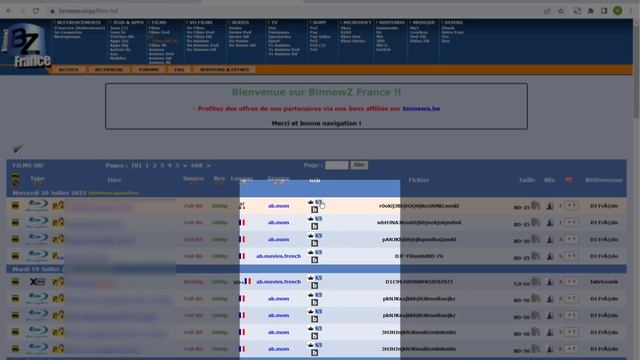This screenshot has height=360, width=640.
Task: Sort by the Langue column header
Action: click(x=242, y=178)
